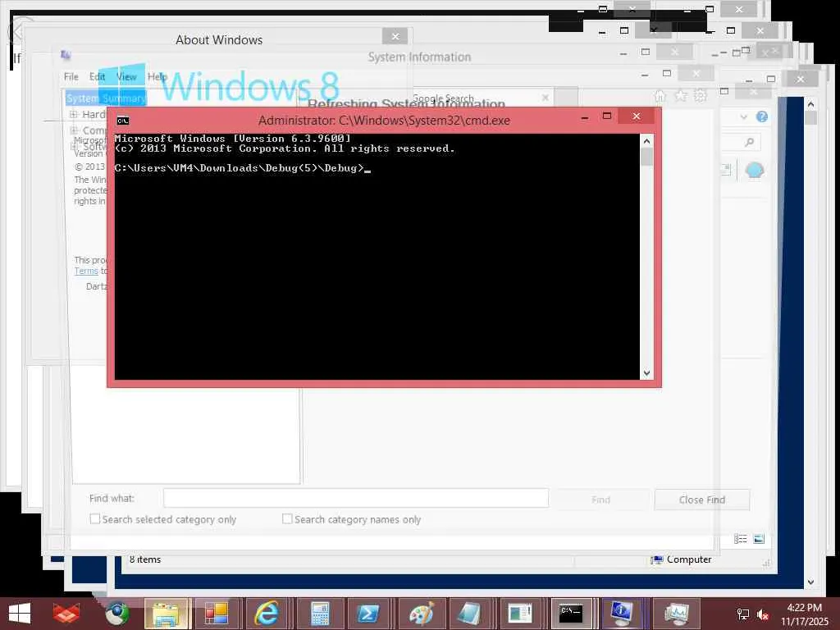Image resolution: width=840 pixels, height=630 pixels.
Task: Switch to System Information taskbar icon
Action: point(622,614)
